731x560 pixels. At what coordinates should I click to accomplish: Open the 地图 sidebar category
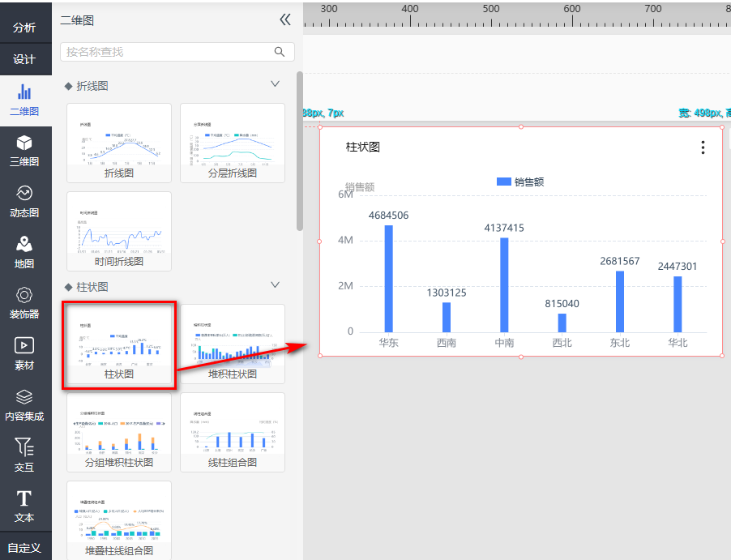pos(24,252)
